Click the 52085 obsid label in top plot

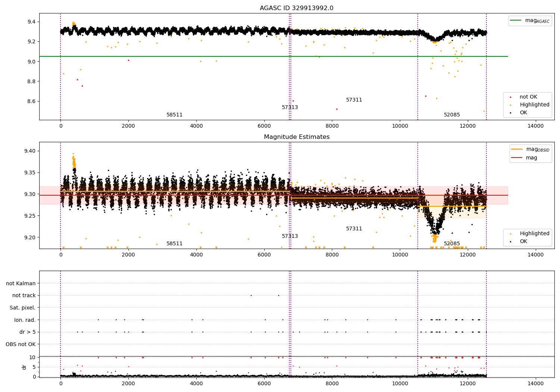(x=452, y=115)
